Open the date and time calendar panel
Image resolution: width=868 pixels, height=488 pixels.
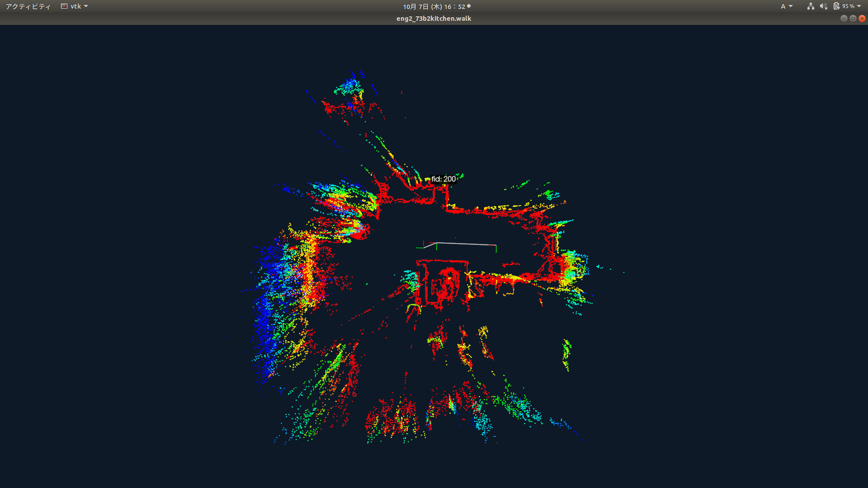[x=434, y=6]
